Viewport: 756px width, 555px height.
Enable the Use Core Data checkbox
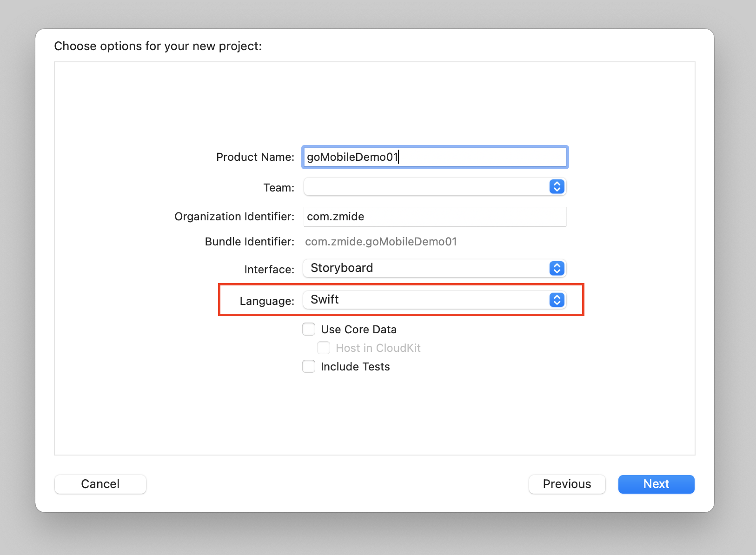tap(309, 330)
